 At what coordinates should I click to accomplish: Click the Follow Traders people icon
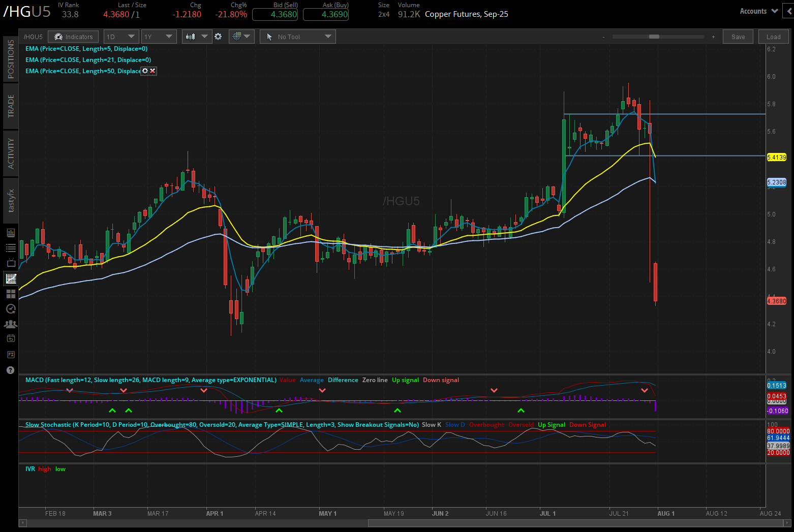coord(10,324)
